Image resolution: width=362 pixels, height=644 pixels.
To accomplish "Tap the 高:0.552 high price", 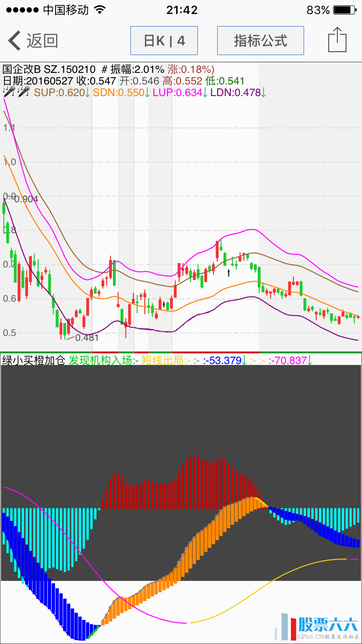I will pos(182,81).
